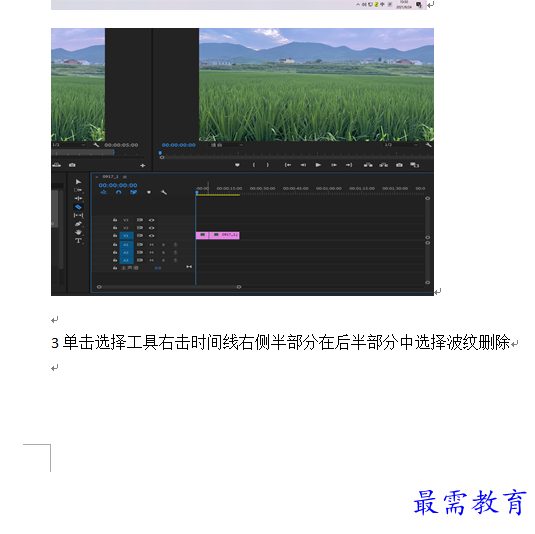Open Program monitor zoom fit dropdown
Image resolution: width=535 pixels, height=534 pixels.
coord(226,145)
